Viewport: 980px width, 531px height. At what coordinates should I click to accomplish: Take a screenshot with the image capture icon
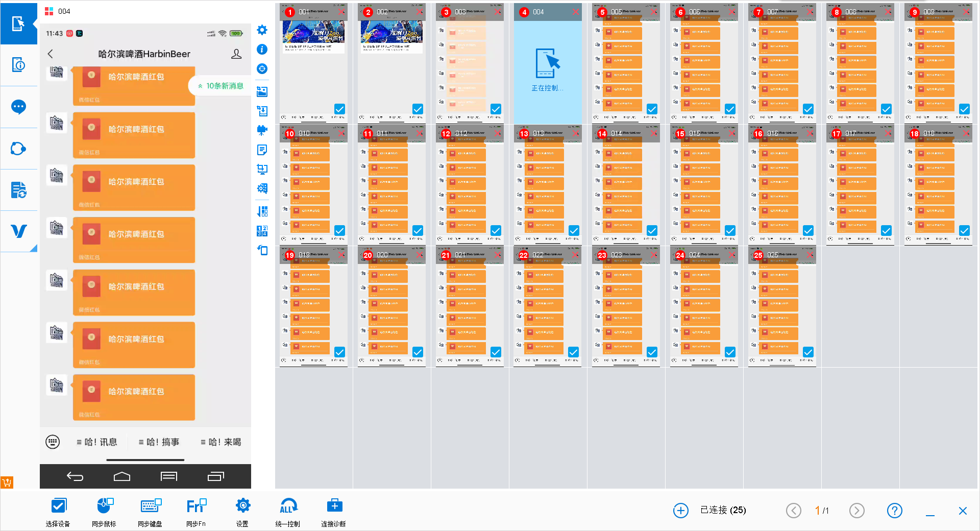point(262,91)
